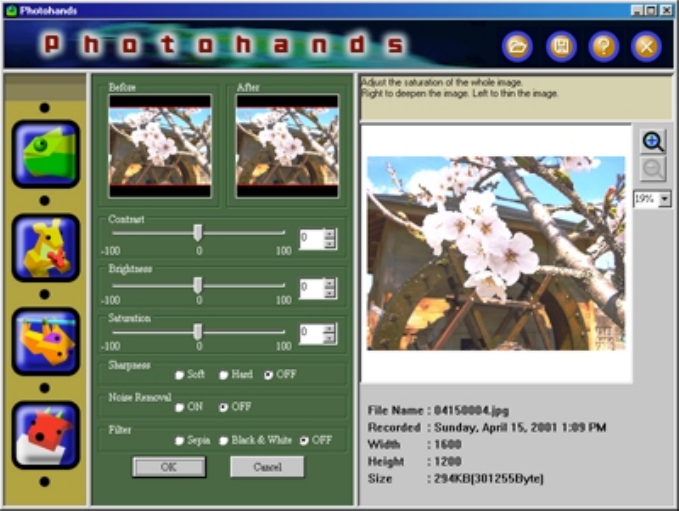Screen dimensions: 679x511
Task: Decrease the Brightness value with down arrow
Action: 330,293
